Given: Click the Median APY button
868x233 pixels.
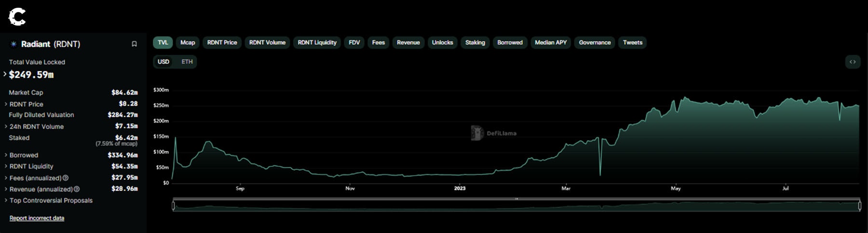Looking at the screenshot, I should [551, 42].
